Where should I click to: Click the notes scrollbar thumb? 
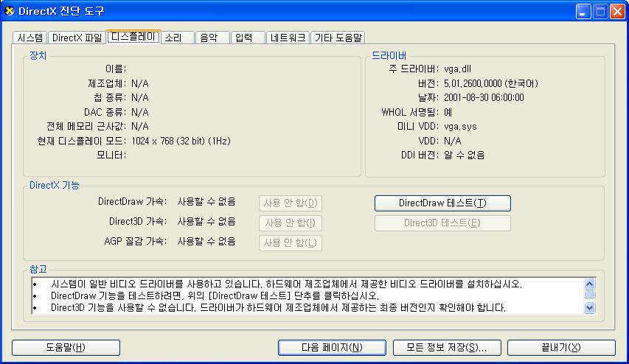[589, 295]
